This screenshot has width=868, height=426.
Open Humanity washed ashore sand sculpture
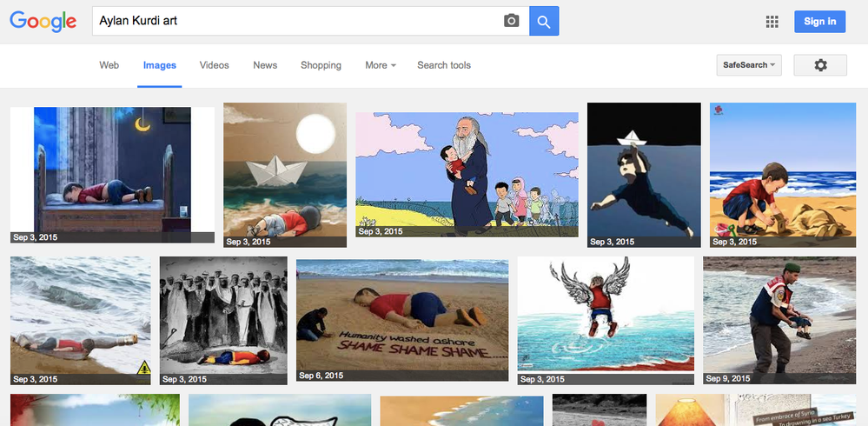point(402,320)
